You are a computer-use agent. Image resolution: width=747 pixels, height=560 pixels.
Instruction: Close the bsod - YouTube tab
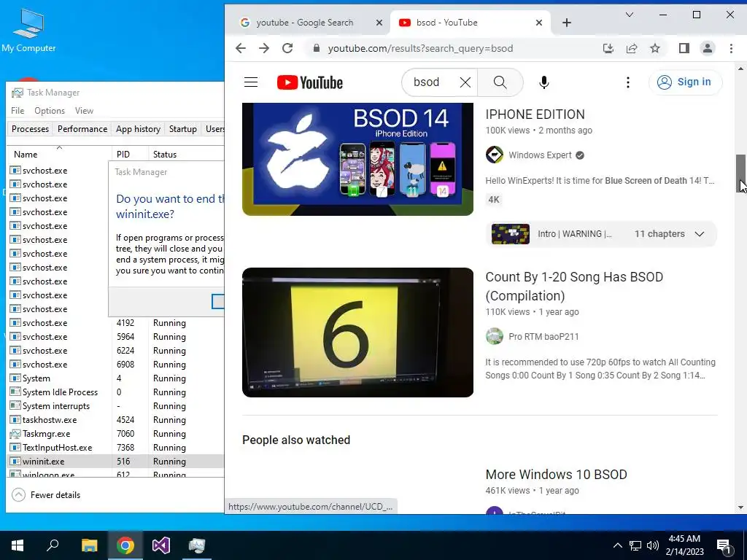point(539,23)
